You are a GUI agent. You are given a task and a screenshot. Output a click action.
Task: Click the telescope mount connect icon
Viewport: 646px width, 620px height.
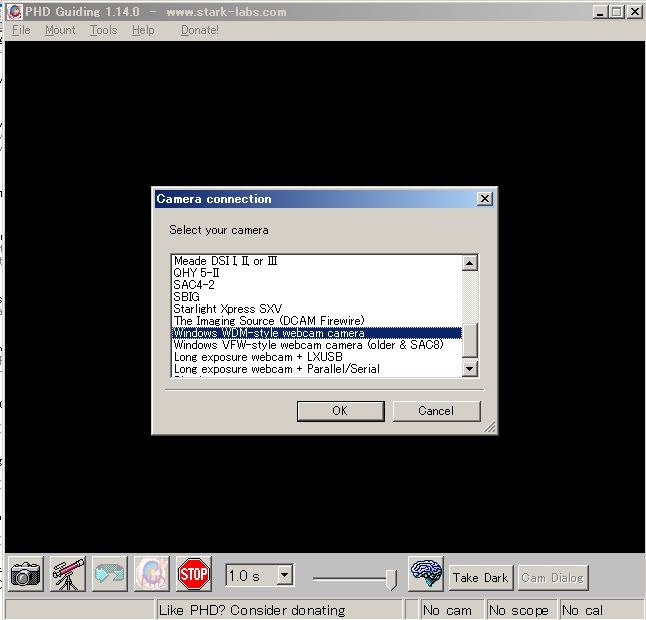[x=68, y=573]
